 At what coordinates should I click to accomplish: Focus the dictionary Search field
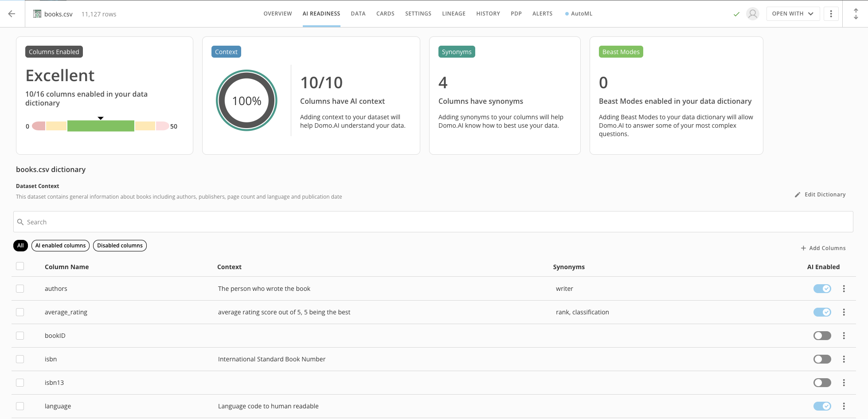tap(433, 222)
